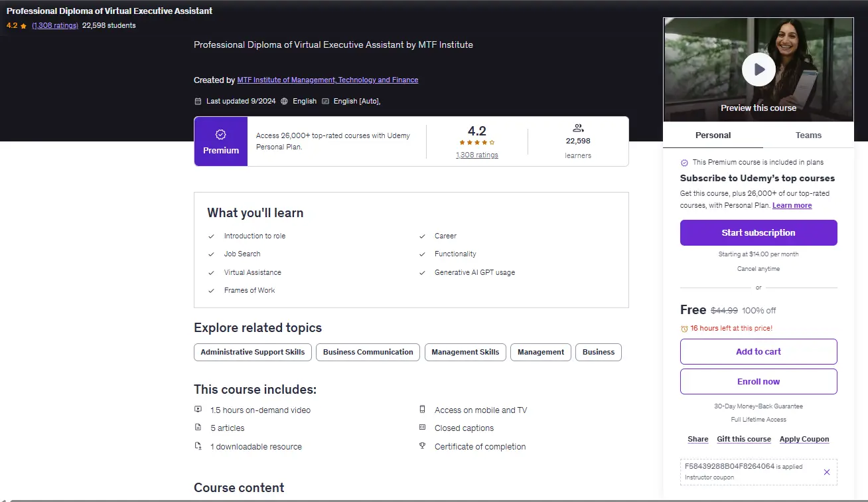Click 'Frames of Work' learning item

tap(250, 290)
